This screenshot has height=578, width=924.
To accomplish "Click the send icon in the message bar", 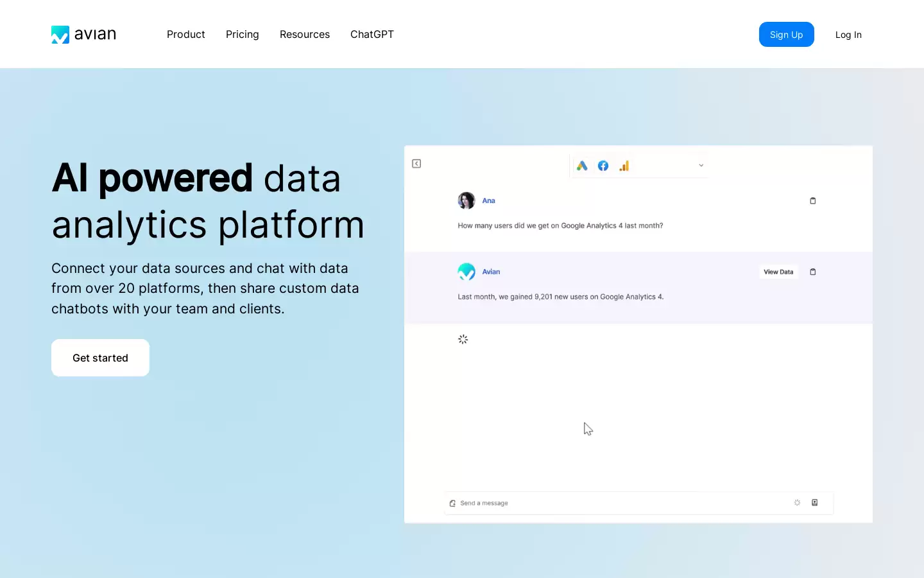I will (815, 503).
